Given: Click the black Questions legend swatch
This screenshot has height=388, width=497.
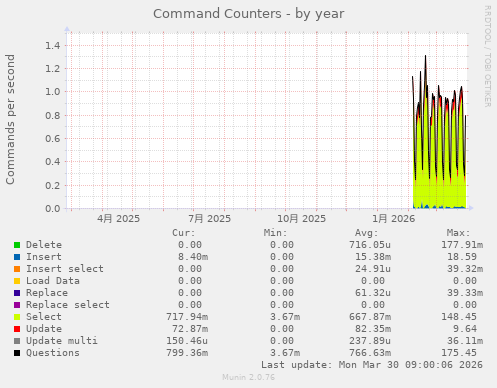Looking at the screenshot, I should click(x=17, y=353).
